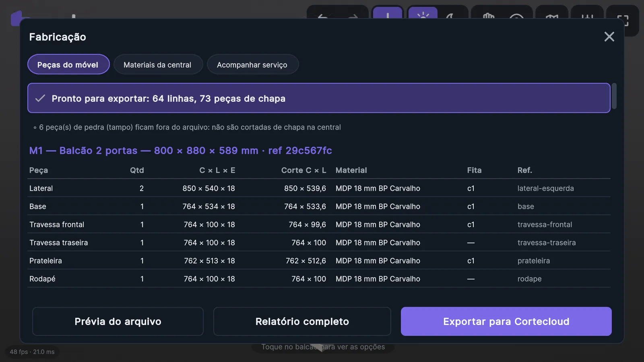
Task: Open the Acompanhar serviço tab
Action: 252,64
